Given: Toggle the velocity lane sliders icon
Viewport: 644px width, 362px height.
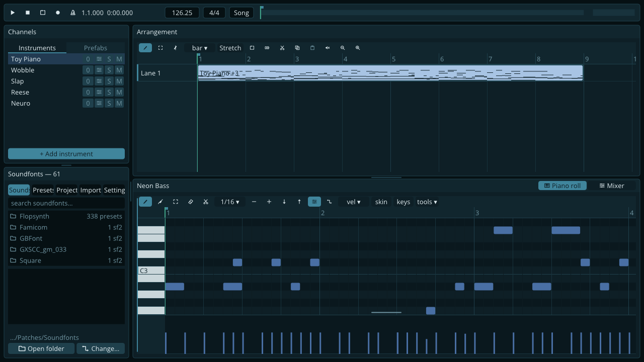Looking at the screenshot, I should [x=314, y=202].
